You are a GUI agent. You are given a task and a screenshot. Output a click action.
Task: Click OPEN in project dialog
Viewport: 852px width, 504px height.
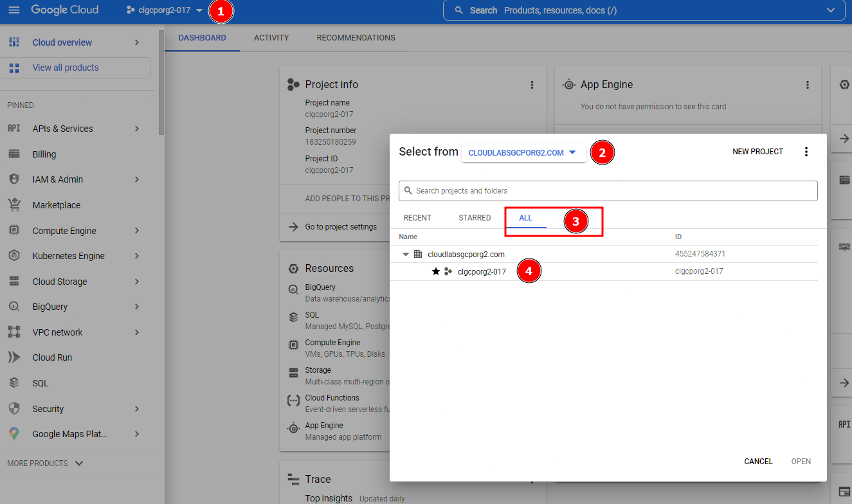[x=801, y=462]
